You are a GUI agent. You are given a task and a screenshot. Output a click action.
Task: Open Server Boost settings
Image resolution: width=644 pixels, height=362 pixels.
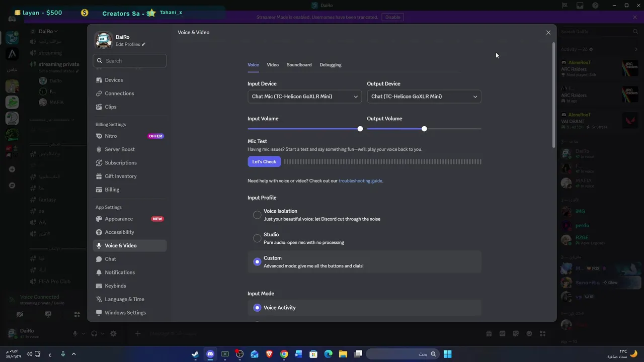pos(129,149)
